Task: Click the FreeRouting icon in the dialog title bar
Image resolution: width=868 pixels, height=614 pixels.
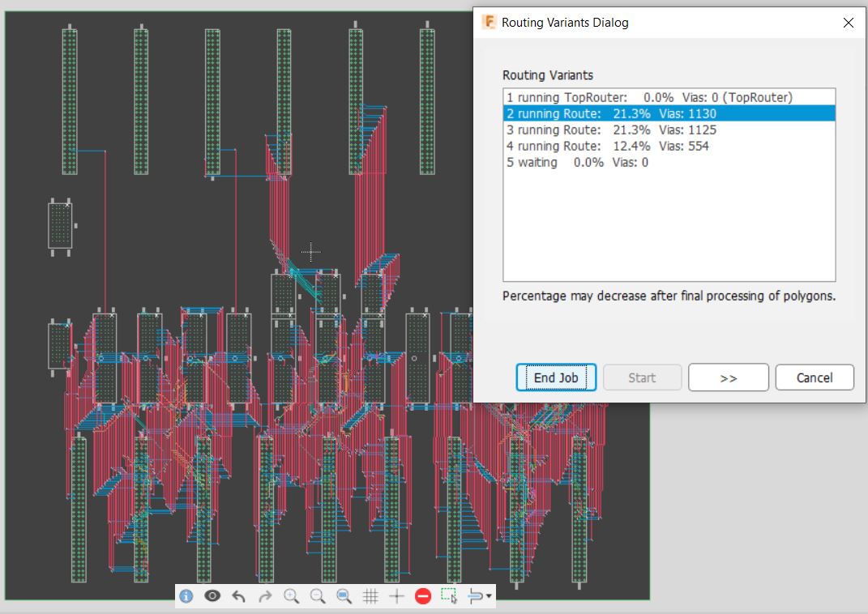Action: click(489, 23)
